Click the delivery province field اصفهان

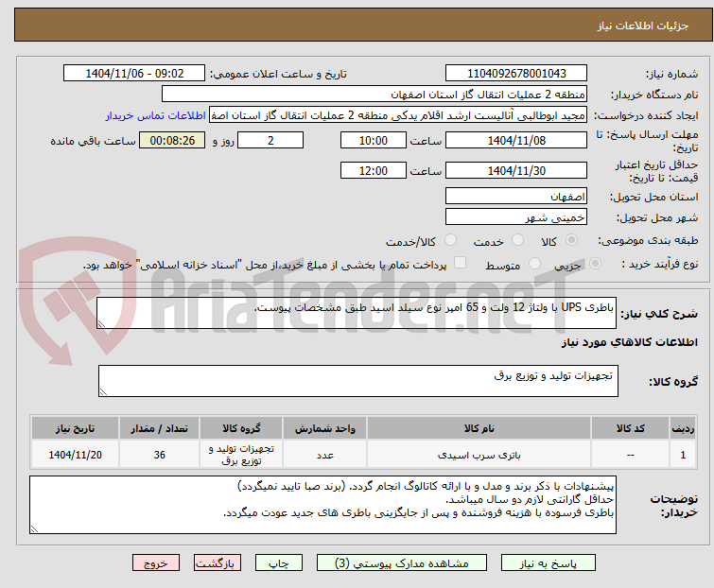tap(516, 196)
